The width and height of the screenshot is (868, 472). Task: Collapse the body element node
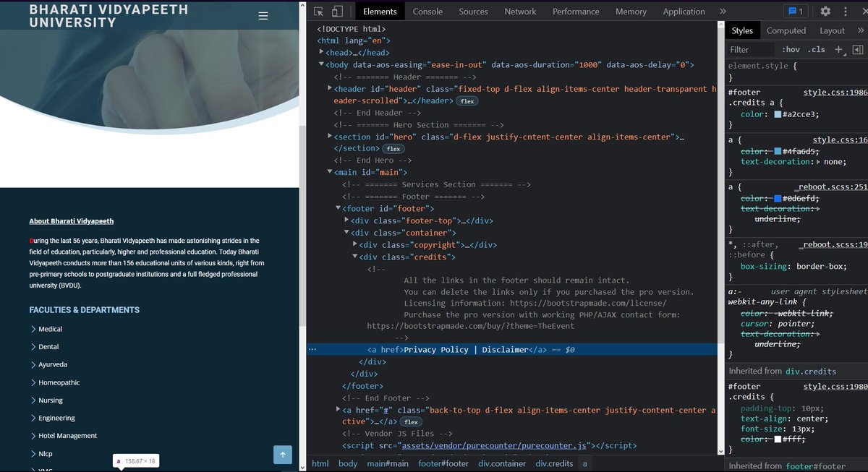point(322,65)
